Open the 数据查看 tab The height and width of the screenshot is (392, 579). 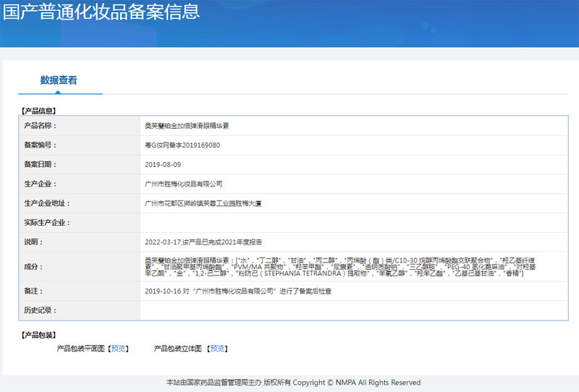click(59, 80)
